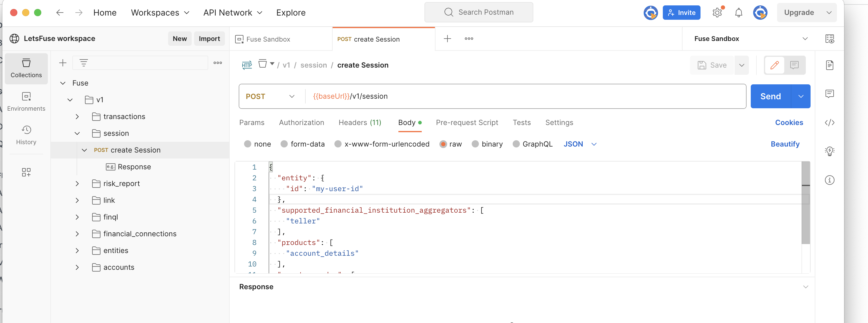Choose the none body radio button
The height and width of the screenshot is (323, 868).
click(x=248, y=144)
